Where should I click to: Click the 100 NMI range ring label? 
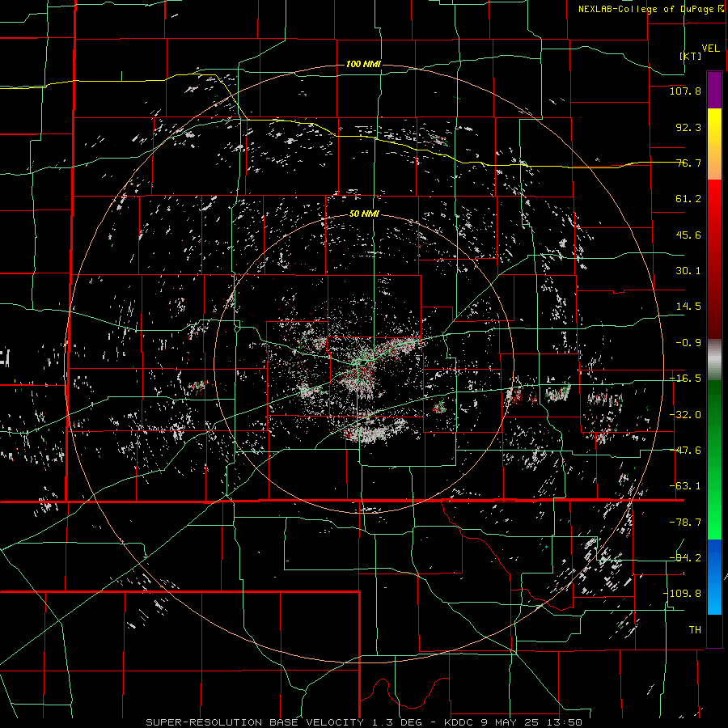tap(363, 64)
